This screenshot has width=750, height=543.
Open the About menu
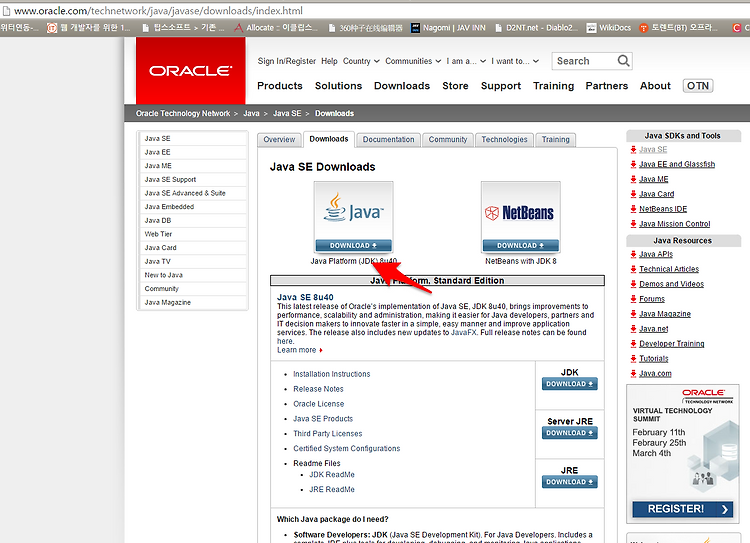[655, 86]
